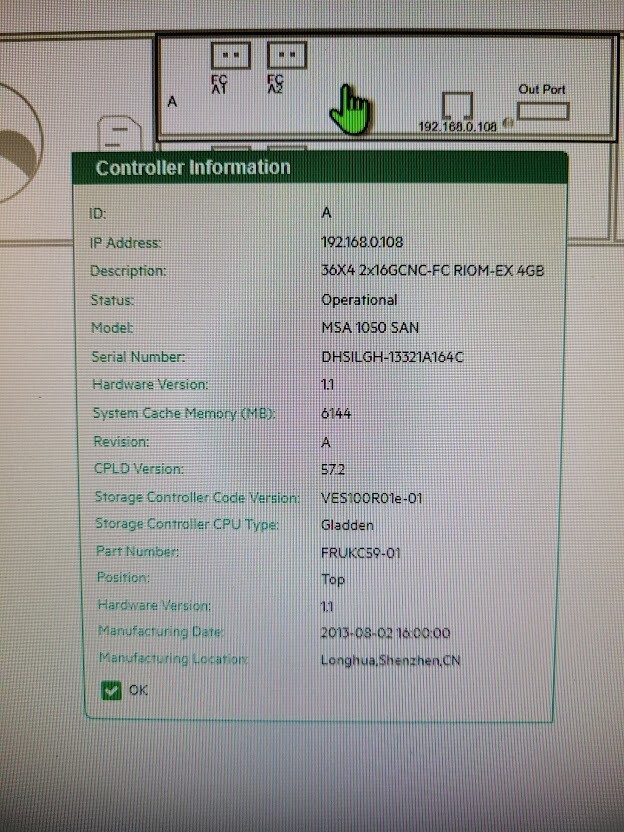
Task: Click the FC A2 port icon
Action: coord(287,55)
